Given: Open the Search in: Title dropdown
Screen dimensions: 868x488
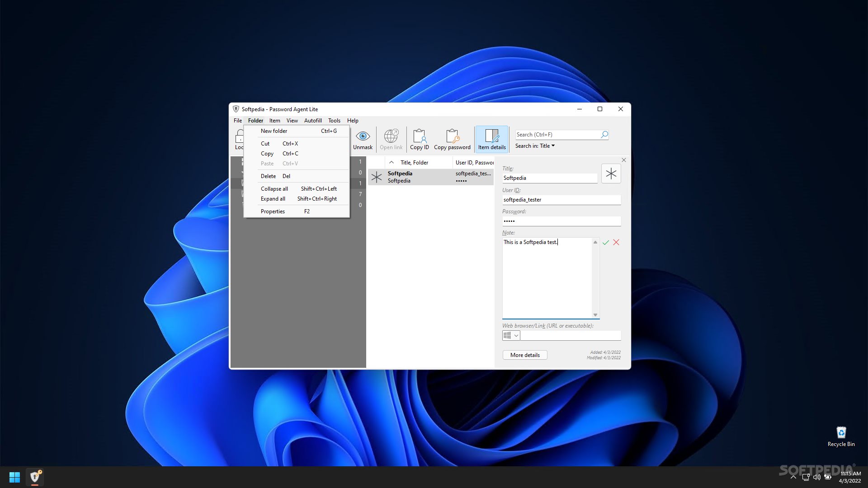Looking at the screenshot, I should 535,146.
